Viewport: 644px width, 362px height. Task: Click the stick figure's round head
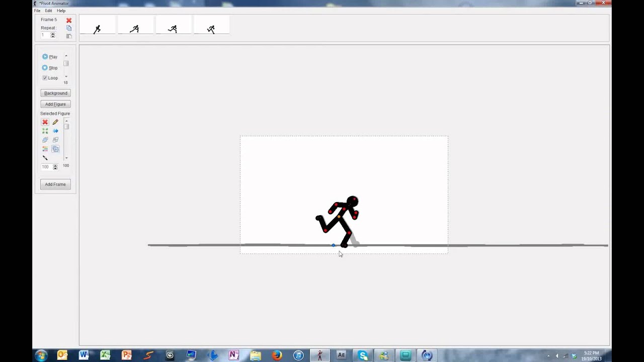click(x=352, y=202)
